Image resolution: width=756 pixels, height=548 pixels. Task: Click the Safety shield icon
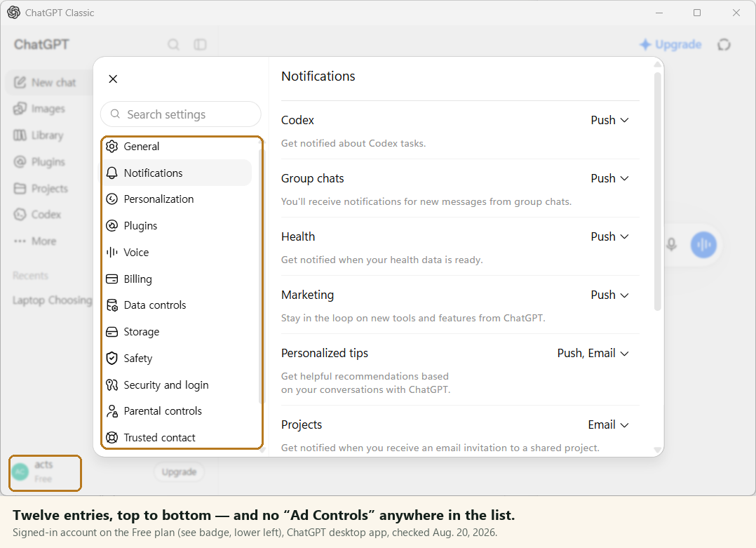point(112,358)
